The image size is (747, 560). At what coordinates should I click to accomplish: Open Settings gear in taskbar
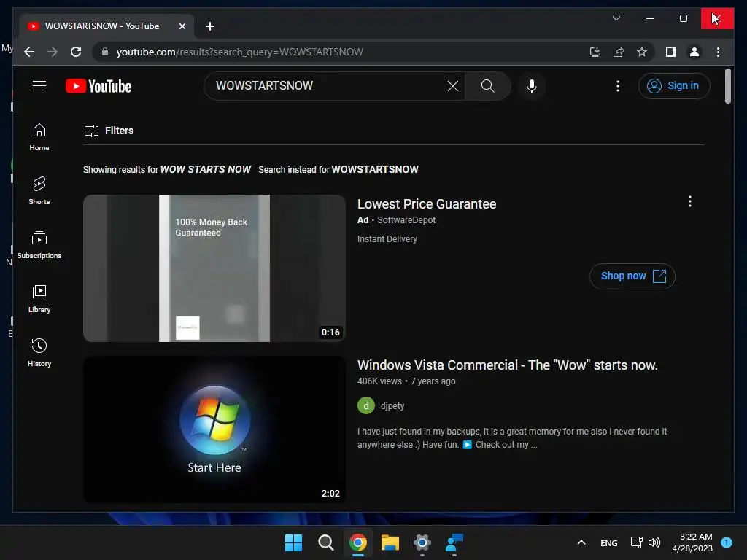pyautogui.click(x=422, y=542)
